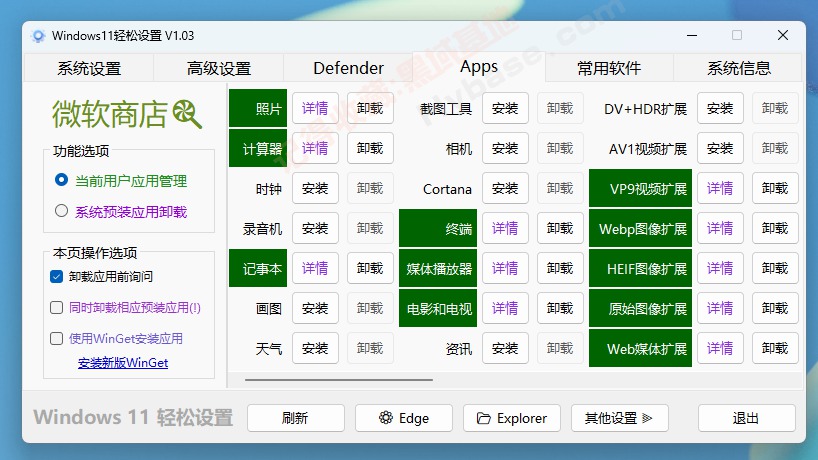Viewport: 818px width, 460px height.
Task: Open Explorer button with folder icon
Action: 512,418
